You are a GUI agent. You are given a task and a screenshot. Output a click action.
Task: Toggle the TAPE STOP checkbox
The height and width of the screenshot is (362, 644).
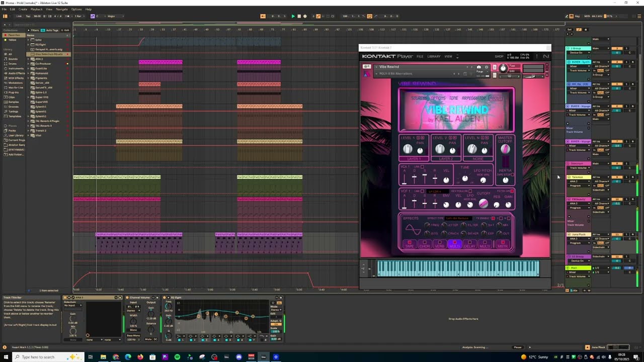click(x=512, y=174)
